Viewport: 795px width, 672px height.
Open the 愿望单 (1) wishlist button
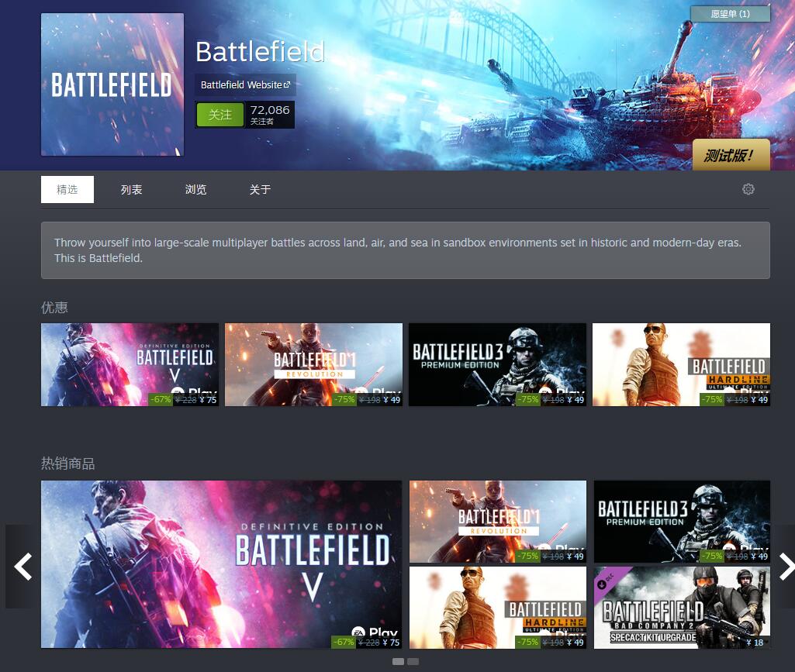pos(730,14)
